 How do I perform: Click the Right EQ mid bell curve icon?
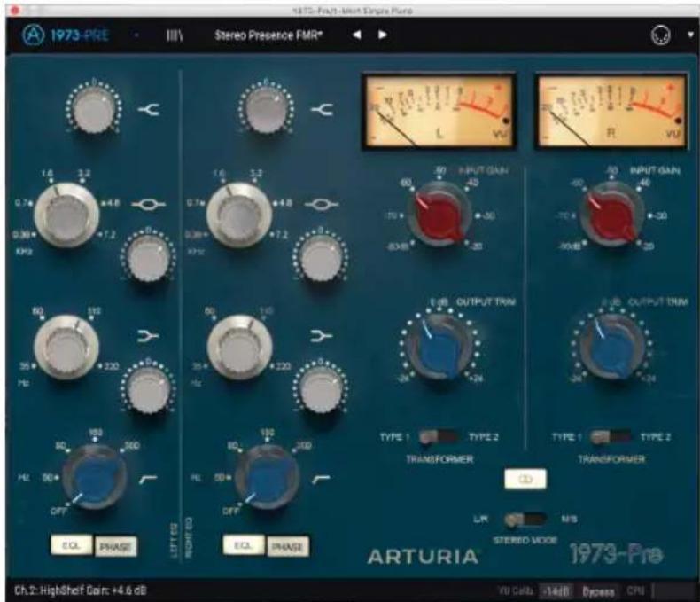click(x=321, y=205)
